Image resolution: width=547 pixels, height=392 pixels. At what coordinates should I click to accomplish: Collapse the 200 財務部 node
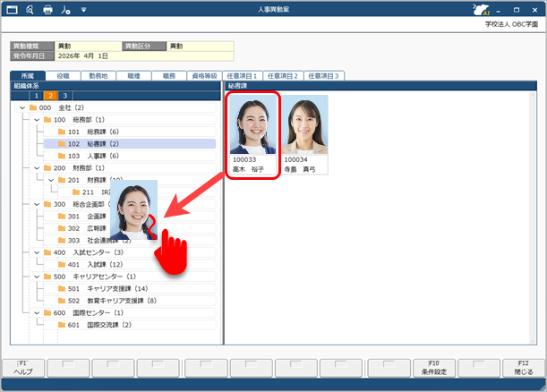(37, 168)
